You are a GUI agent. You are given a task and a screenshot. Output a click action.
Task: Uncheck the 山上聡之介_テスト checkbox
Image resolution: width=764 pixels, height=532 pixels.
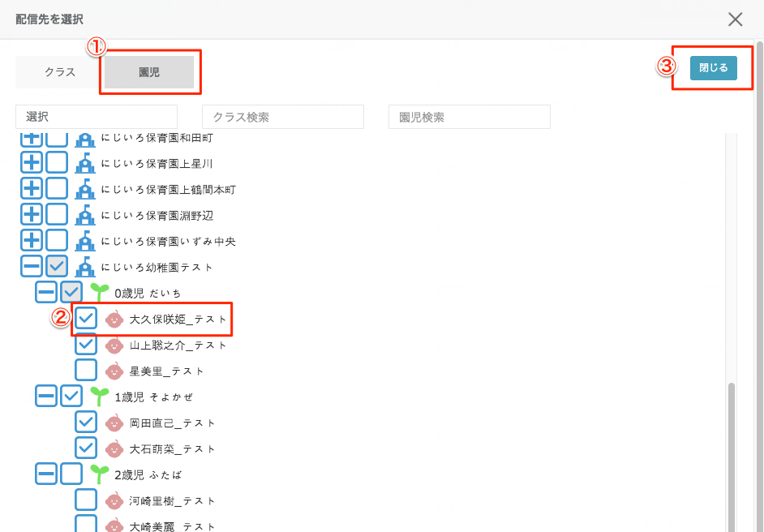(86, 345)
